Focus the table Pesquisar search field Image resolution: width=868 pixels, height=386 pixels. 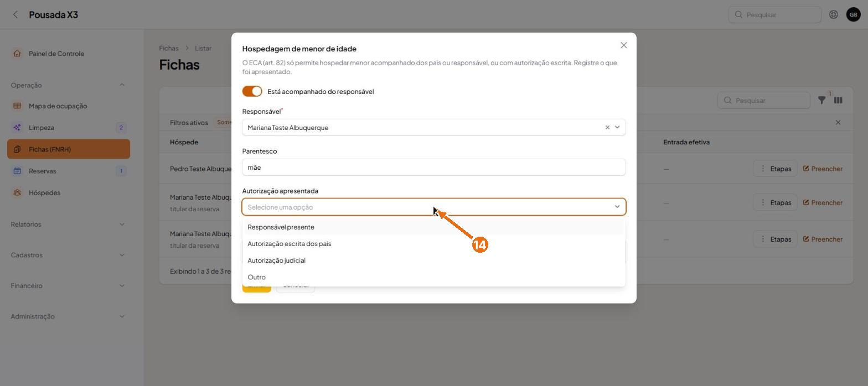[x=764, y=100]
